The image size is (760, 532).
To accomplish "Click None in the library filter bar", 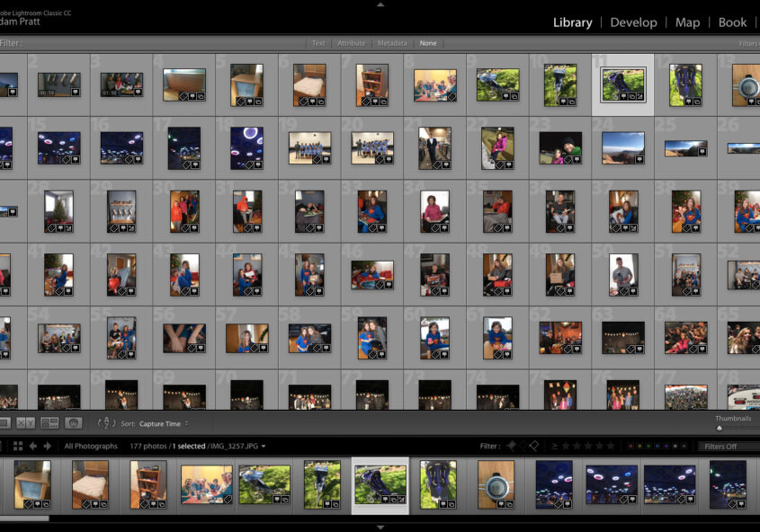I will 428,42.
